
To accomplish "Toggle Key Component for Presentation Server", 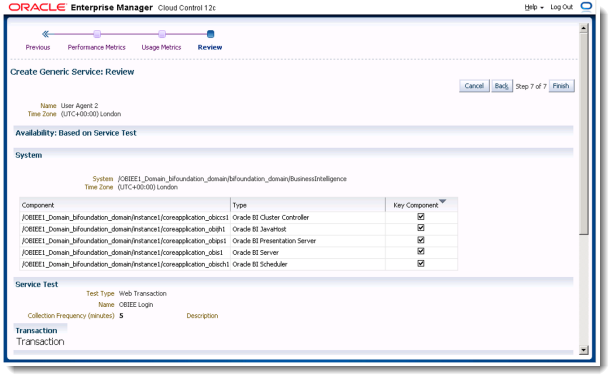I will pos(421,240).
